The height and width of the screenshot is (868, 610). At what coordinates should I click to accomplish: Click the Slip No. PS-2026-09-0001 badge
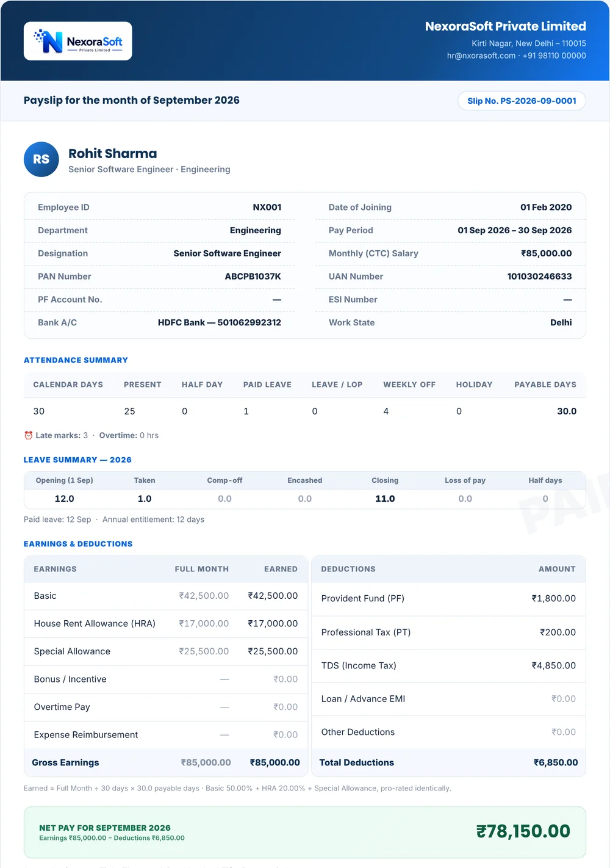(522, 101)
